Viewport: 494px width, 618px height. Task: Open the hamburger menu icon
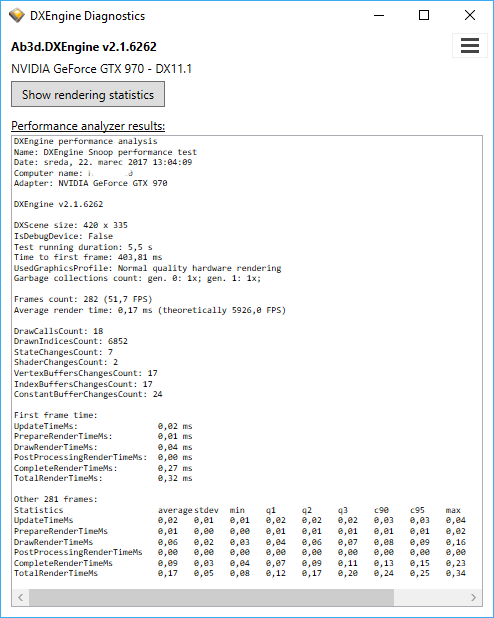(470, 46)
